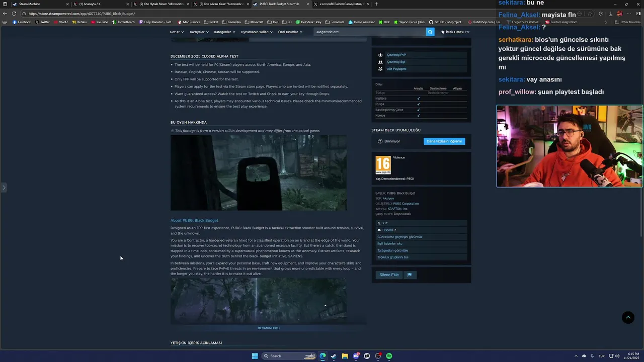The image size is (644, 362).
Task: Open the Discord link
Action: pos(421,230)
